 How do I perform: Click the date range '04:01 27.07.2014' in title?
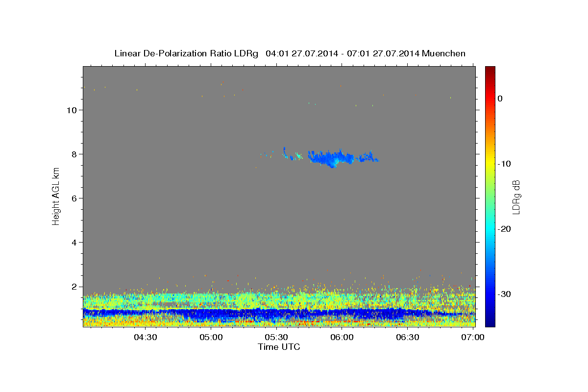coord(302,53)
